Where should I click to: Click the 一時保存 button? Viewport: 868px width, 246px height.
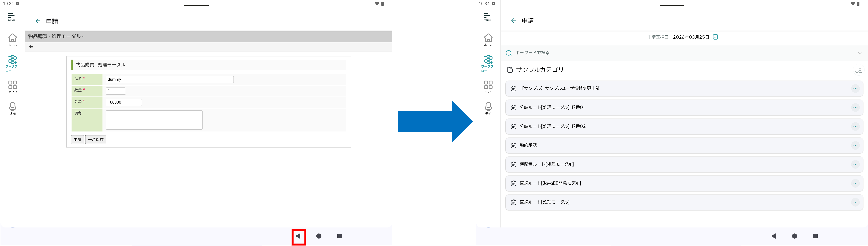click(x=96, y=140)
